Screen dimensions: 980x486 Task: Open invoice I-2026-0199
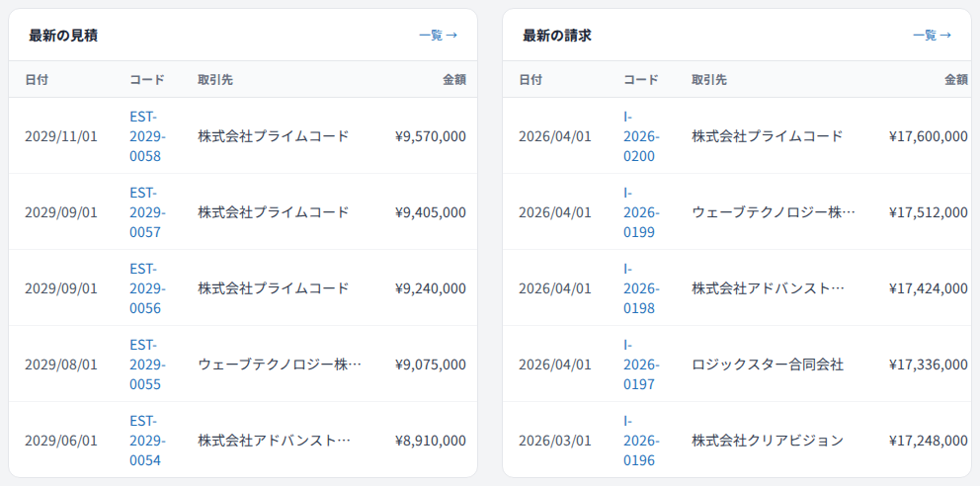click(641, 212)
